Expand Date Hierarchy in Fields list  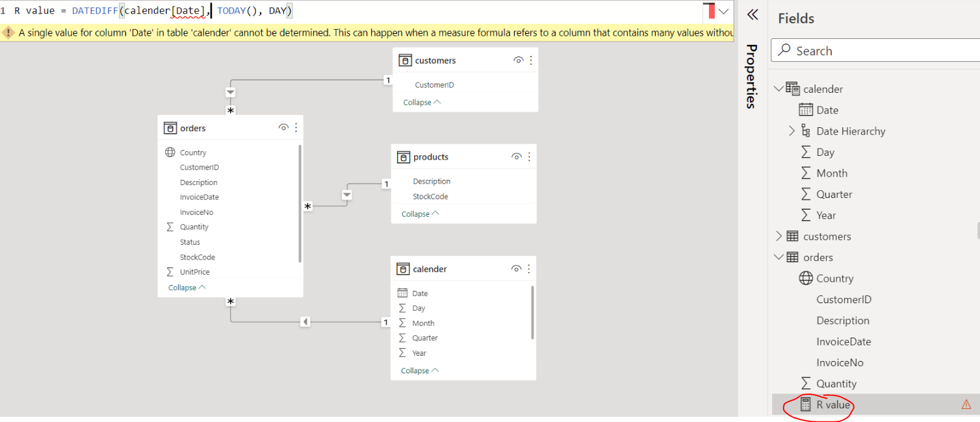click(792, 131)
